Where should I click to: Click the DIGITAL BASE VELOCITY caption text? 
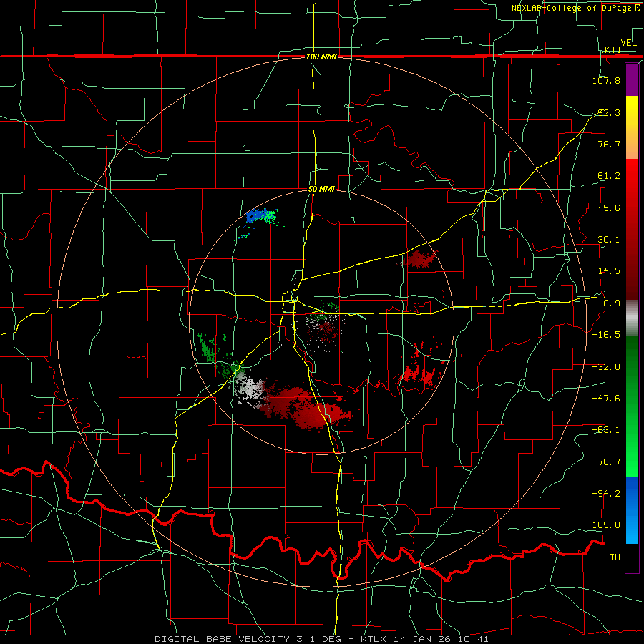[223, 639]
